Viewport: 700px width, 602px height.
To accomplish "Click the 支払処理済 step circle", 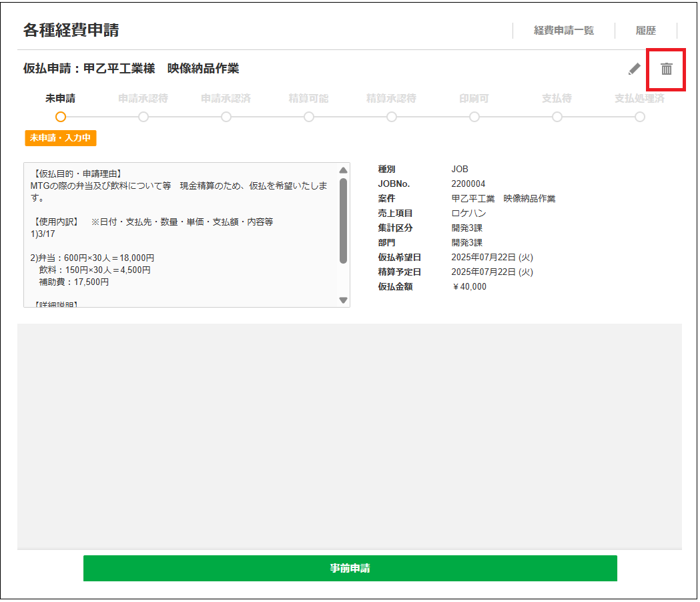I will 640,117.
